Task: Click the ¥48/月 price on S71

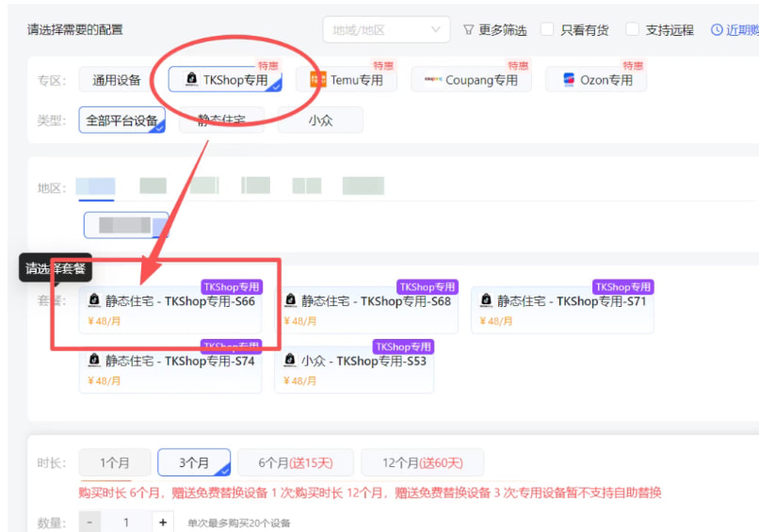Action: click(x=495, y=321)
